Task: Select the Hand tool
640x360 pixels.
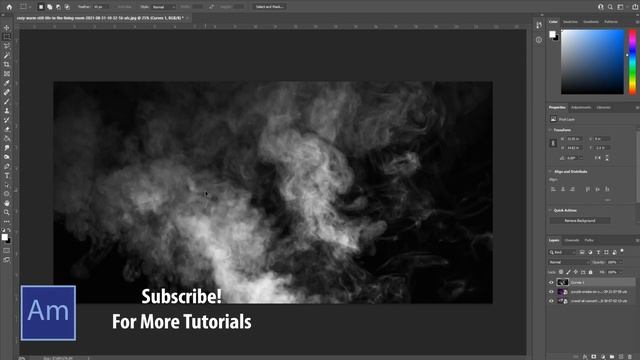Action: pos(7,203)
